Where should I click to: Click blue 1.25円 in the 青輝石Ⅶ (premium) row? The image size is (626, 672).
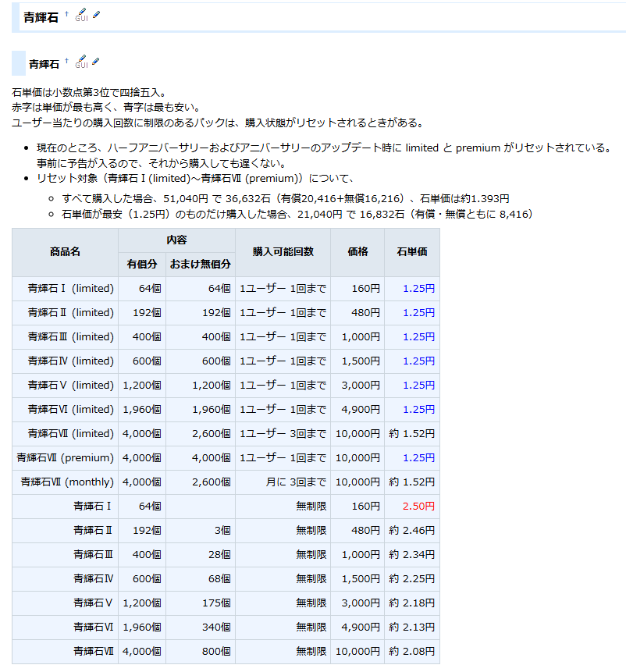coord(418,458)
